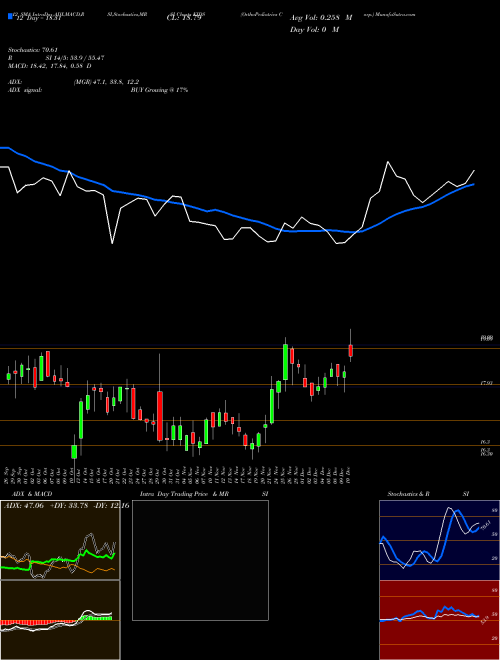Click the '12 Day = 18.31' label
Viewport: 500px width, 660px height.
(x=38, y=18)
